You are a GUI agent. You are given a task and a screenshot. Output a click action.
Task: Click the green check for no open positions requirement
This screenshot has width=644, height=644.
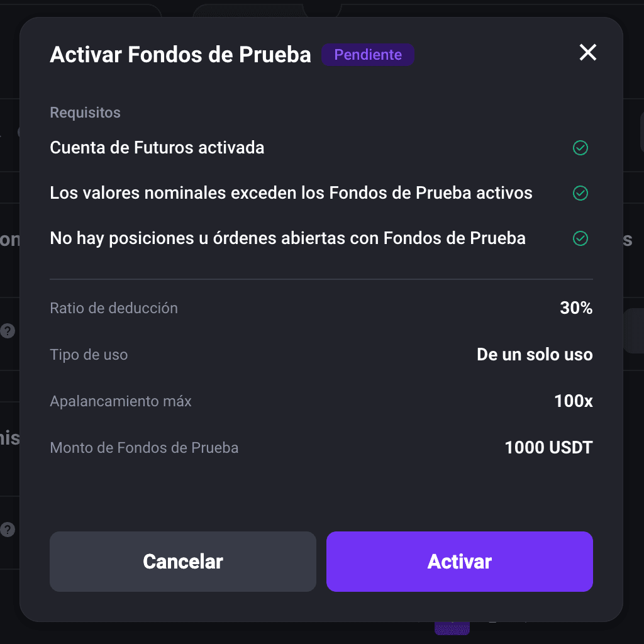click(x=580, y=238)
